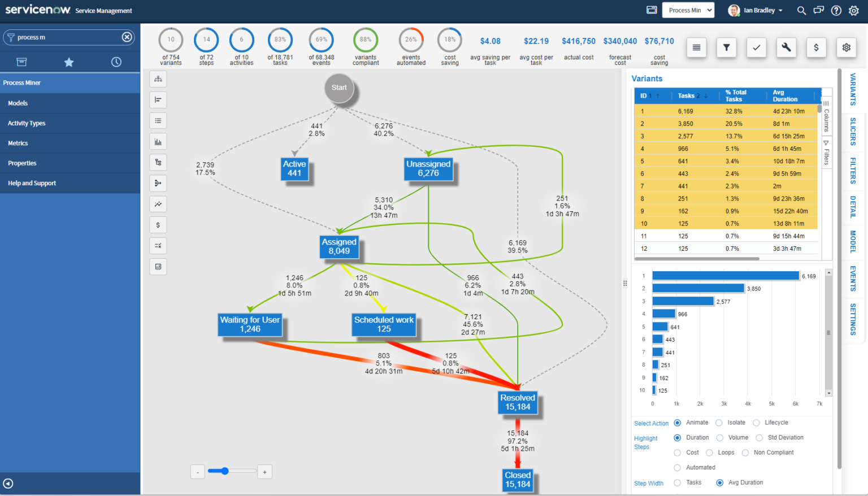
Task: Click the zoom slider handle
Action: point(224,471)
